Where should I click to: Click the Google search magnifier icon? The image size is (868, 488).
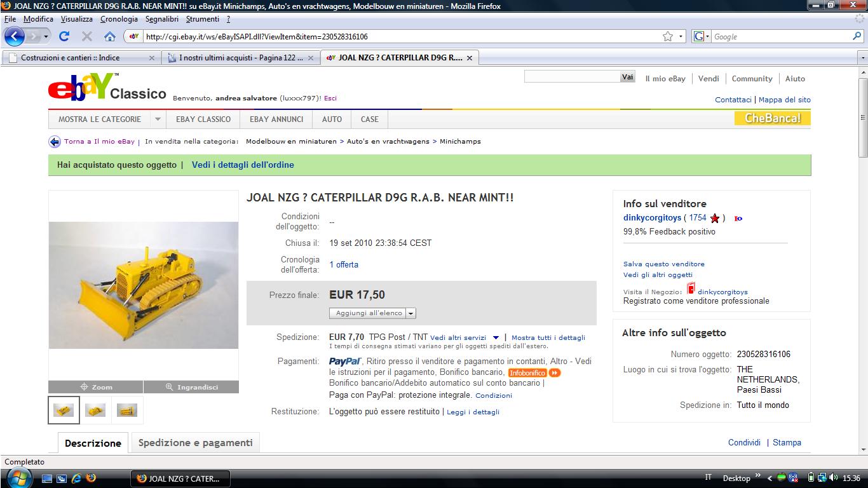click(x=857, y=36)
